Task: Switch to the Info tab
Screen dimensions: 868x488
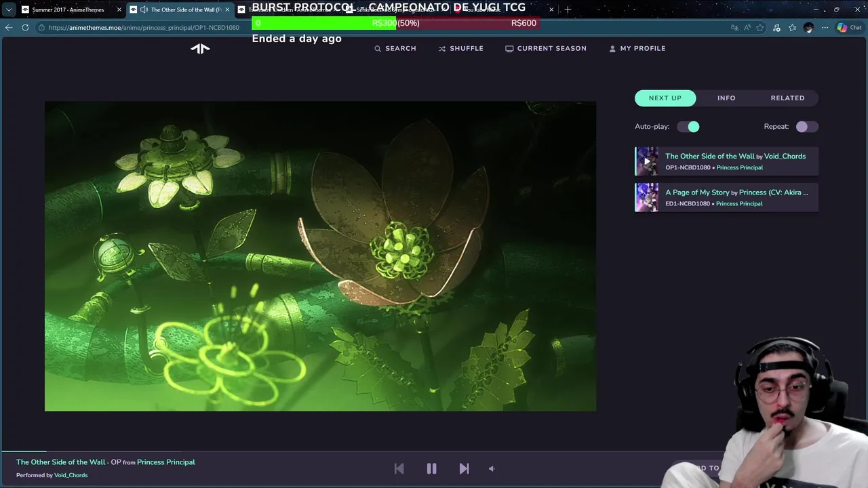Action: 726,98
